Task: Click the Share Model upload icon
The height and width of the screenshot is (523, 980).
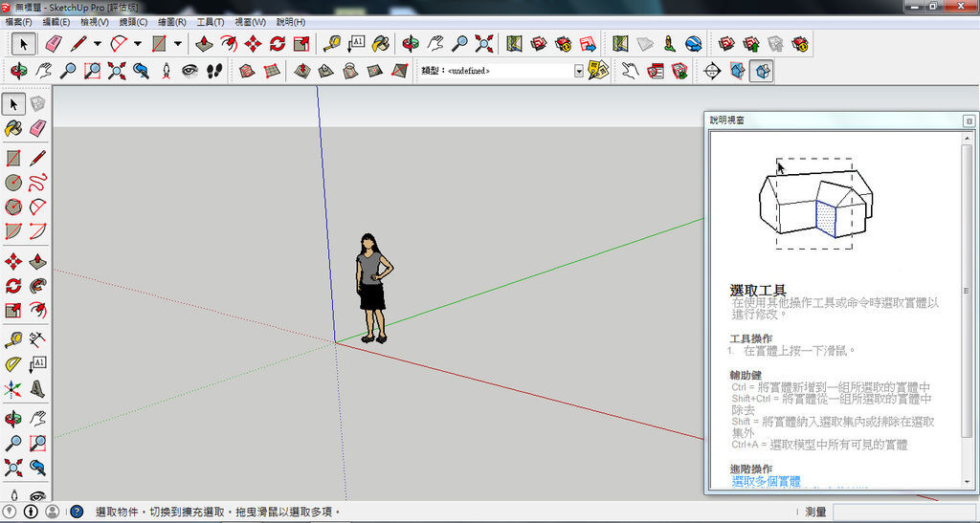Action: tap(750, 44)
